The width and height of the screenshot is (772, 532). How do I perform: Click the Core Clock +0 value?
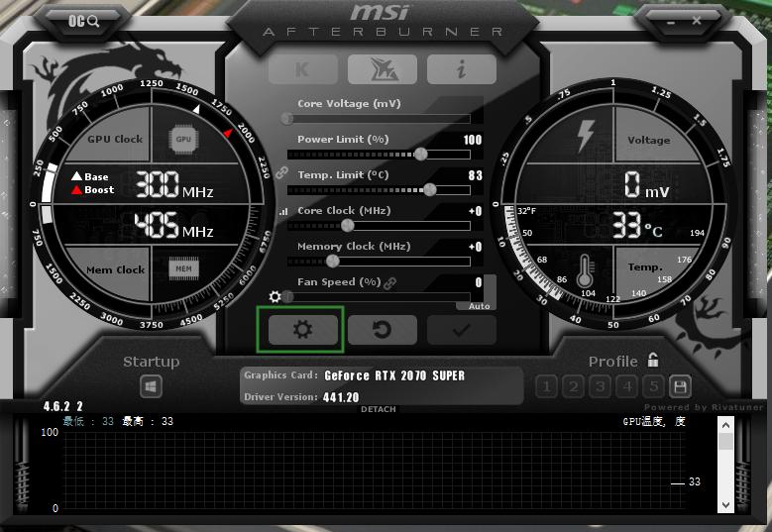(475, 212)
